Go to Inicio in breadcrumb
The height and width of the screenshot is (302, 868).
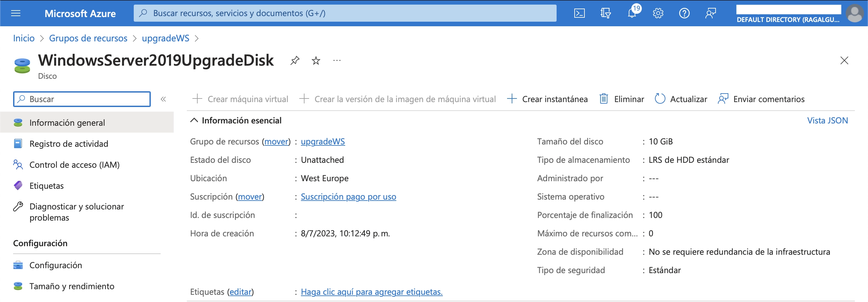24,38
